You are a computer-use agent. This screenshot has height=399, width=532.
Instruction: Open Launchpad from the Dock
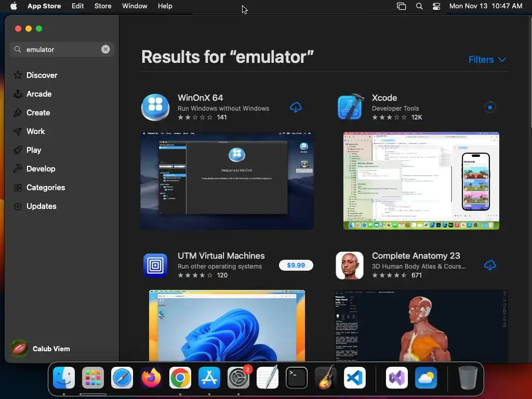(93, 378)
